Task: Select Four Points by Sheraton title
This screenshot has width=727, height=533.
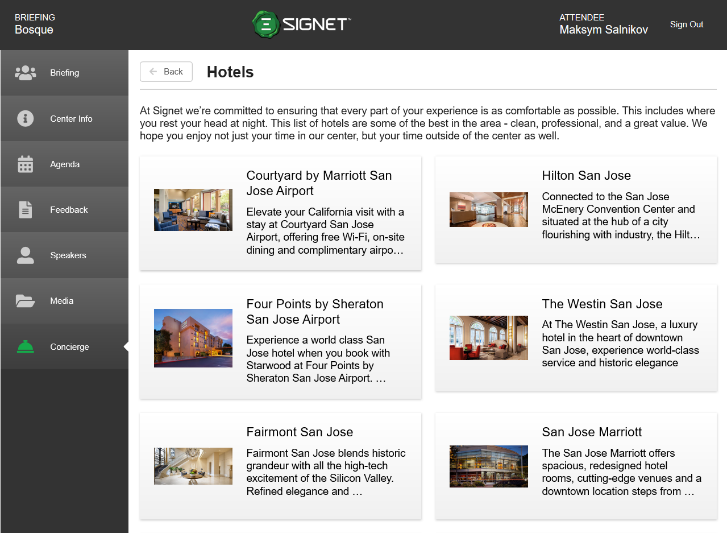Action: coord(315,311)
